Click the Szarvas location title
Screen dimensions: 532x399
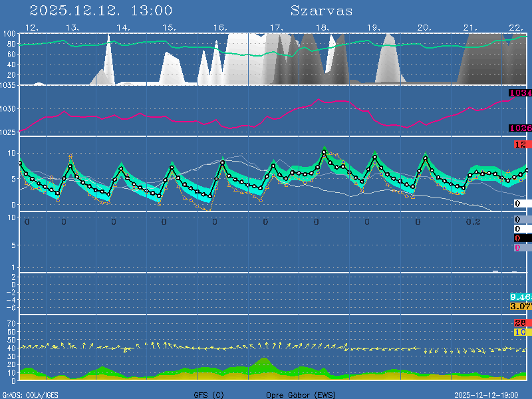tap(321, 11)
